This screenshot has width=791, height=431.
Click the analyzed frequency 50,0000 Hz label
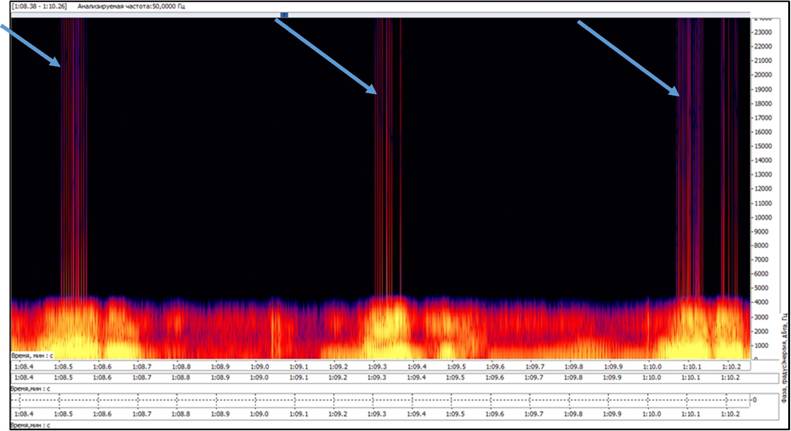(131, 7)
